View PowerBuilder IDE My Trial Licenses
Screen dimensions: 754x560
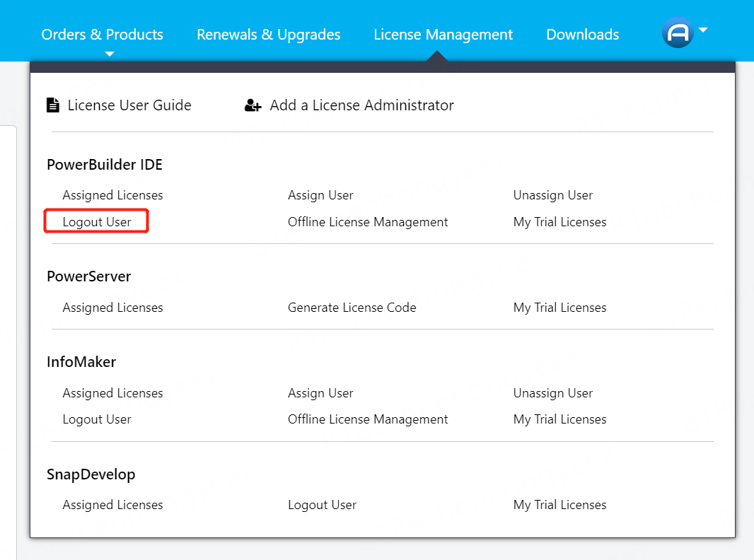pos(559,222)
